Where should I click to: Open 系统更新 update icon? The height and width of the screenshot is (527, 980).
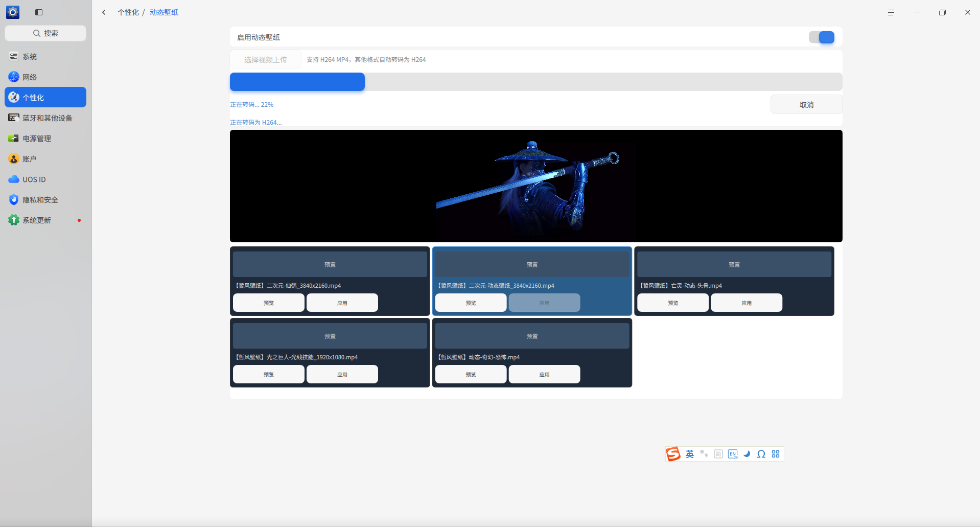pyautogui.click(x=14, y=220)
